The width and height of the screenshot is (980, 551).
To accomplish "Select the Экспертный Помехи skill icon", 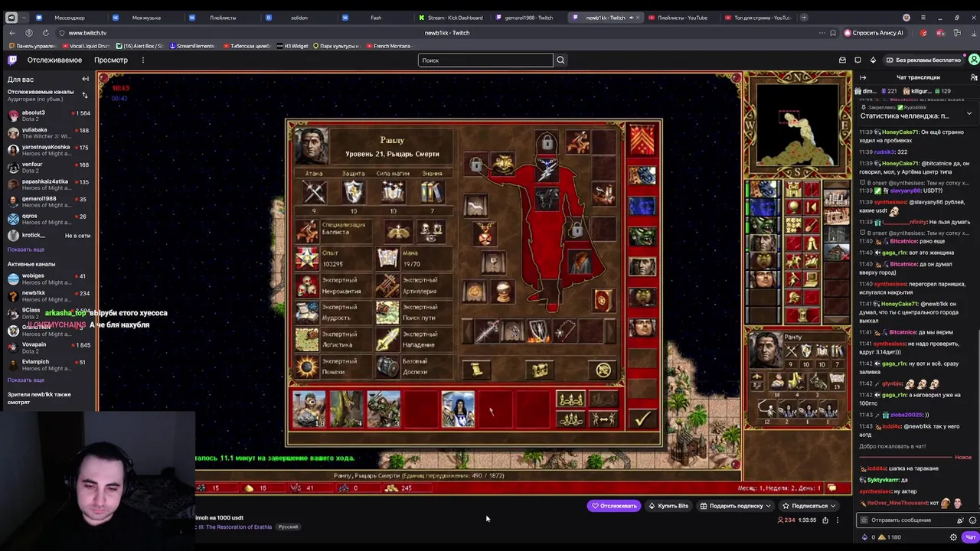I will pyautogui.click(x=307, y=367).
